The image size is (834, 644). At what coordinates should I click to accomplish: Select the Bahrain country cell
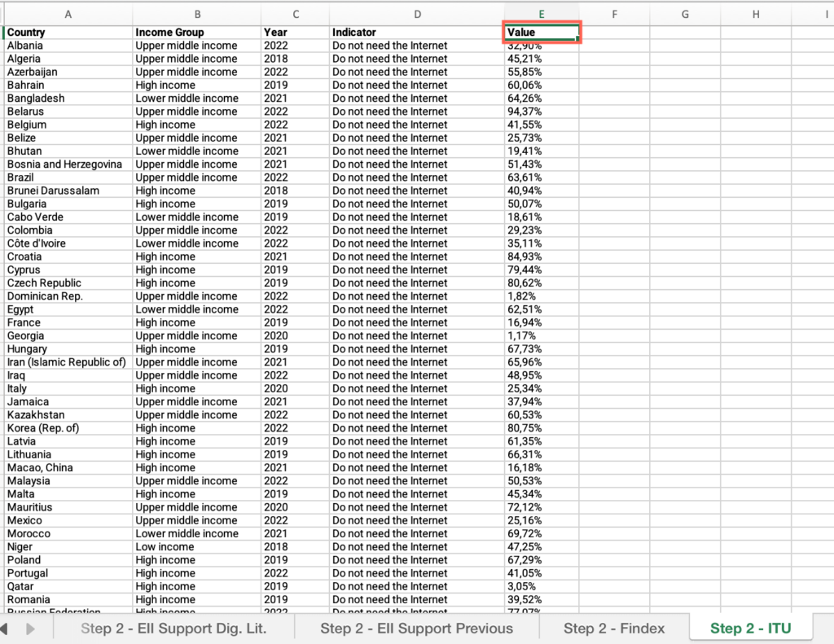(x=68, y=85)
